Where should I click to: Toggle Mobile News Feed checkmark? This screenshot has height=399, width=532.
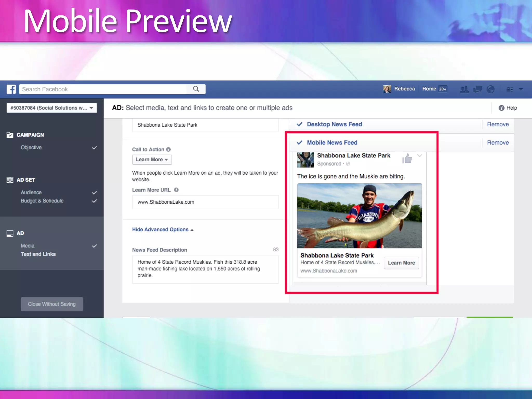(300, 143)
